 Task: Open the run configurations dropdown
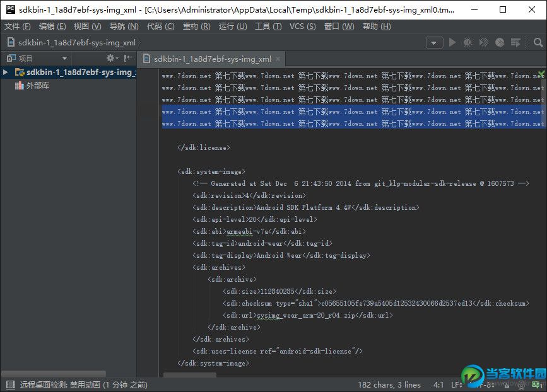click(434, 42)
